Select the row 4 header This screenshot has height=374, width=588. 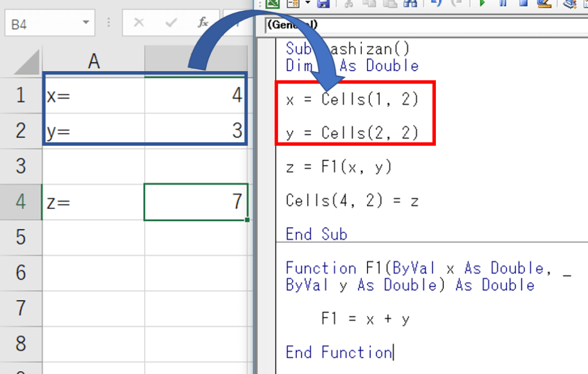pos(21,202)
